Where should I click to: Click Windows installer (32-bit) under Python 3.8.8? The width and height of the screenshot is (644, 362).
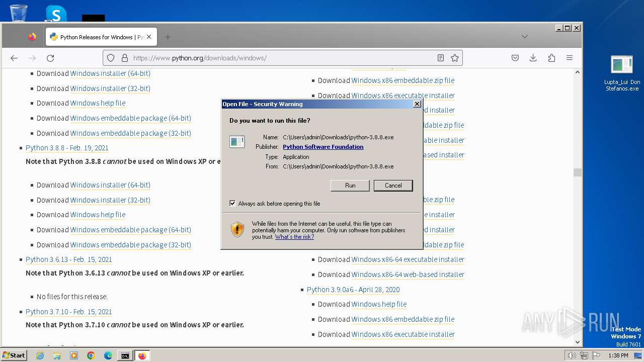pos(110,200)
